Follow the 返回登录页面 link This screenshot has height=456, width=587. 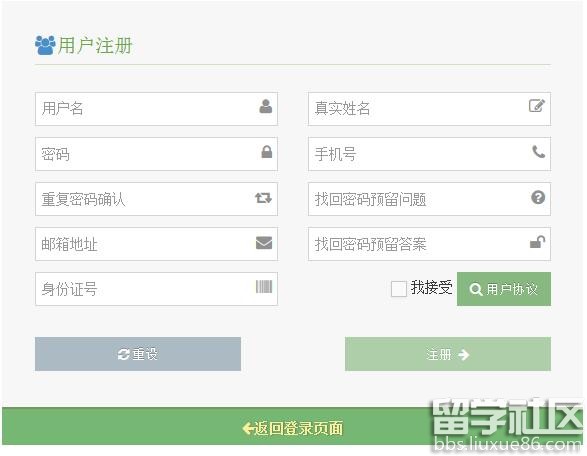(292, 428)
